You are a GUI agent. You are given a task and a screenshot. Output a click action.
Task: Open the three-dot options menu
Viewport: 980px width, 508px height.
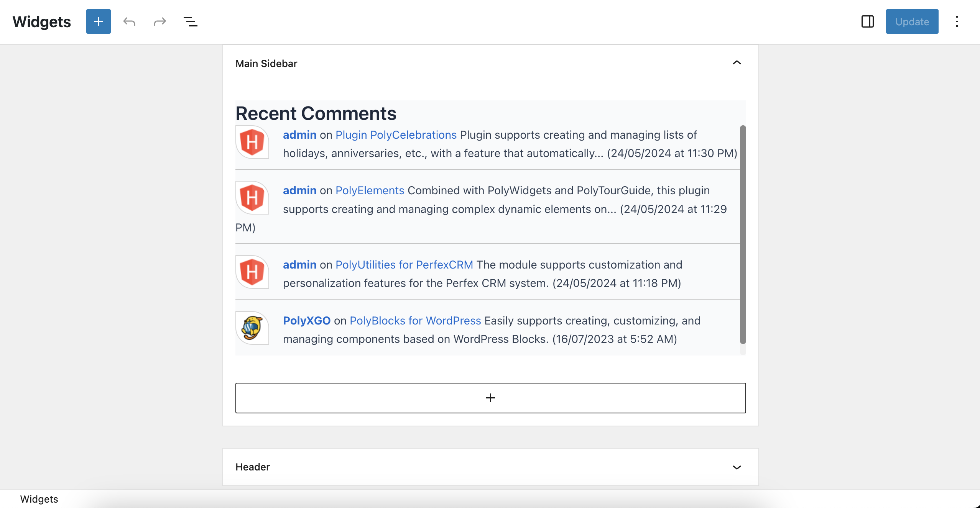[957, 21]
